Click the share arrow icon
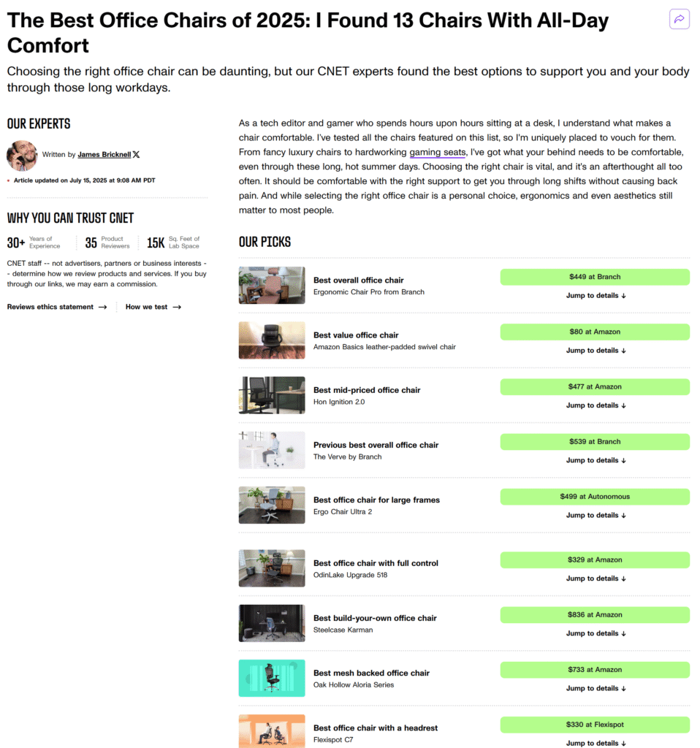This screenshot has height=748, width=700. click(x=679, y=19)
